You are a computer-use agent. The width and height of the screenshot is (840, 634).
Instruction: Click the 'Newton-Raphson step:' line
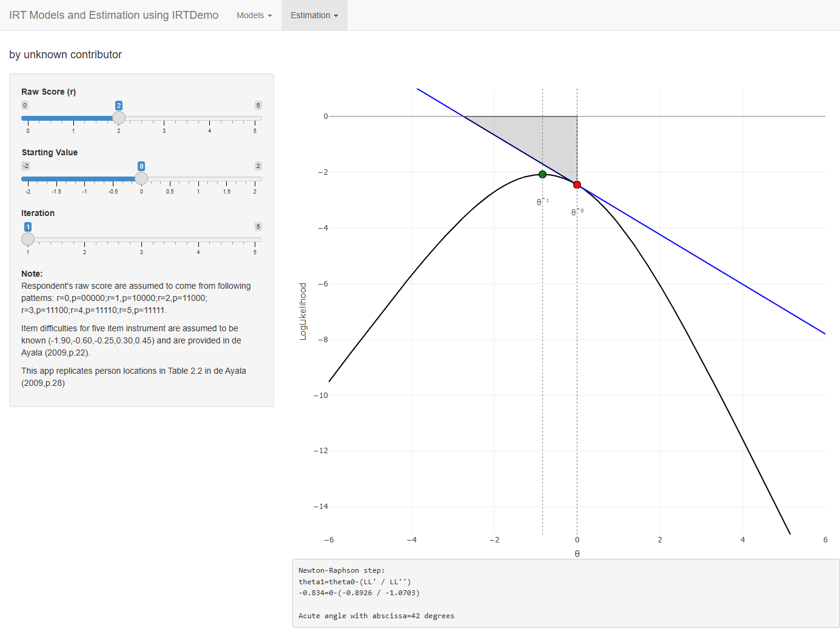point(341,570)
